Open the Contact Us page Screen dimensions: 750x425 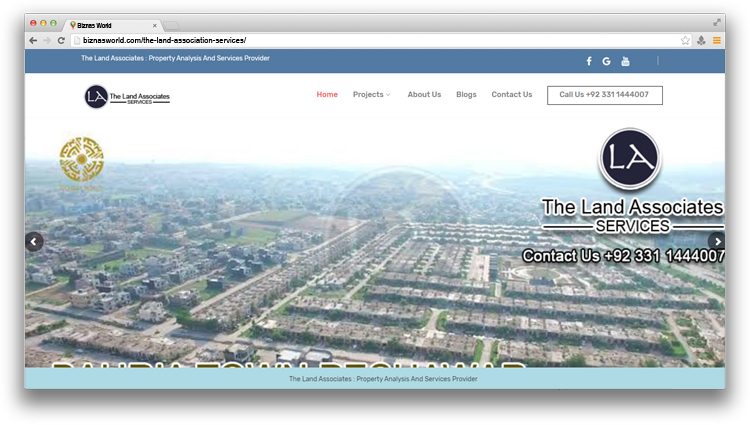coord(511,95)
